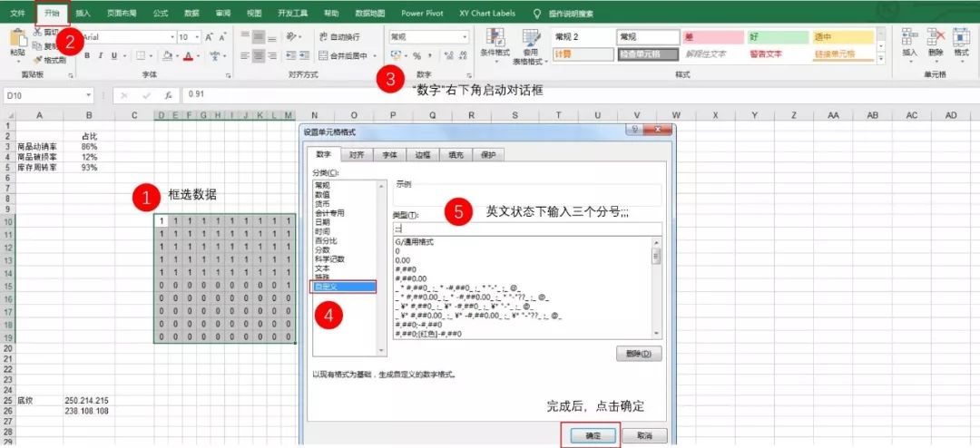The height and width of the screenshot is (448, 980).
Task: Click the Italic formatting icon
Action: 101,55
